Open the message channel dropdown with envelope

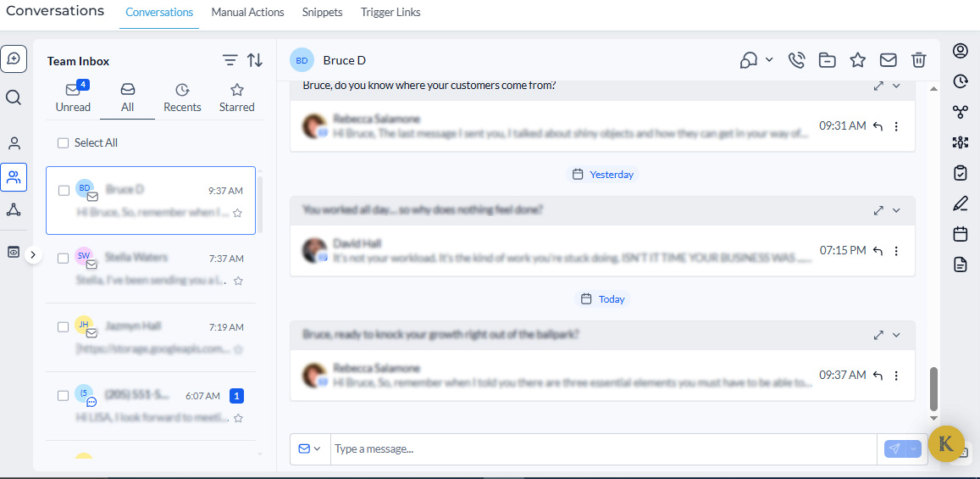tap(310, 449)
